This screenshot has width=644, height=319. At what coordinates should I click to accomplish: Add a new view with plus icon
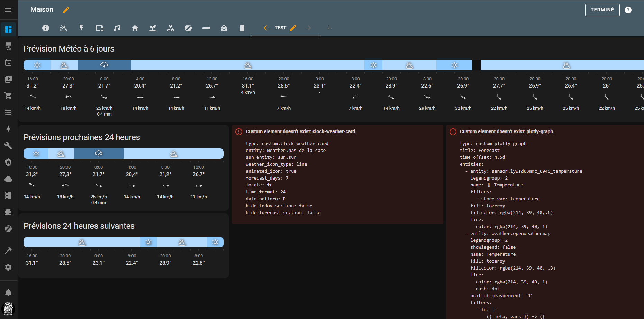(x=329, y=28)
